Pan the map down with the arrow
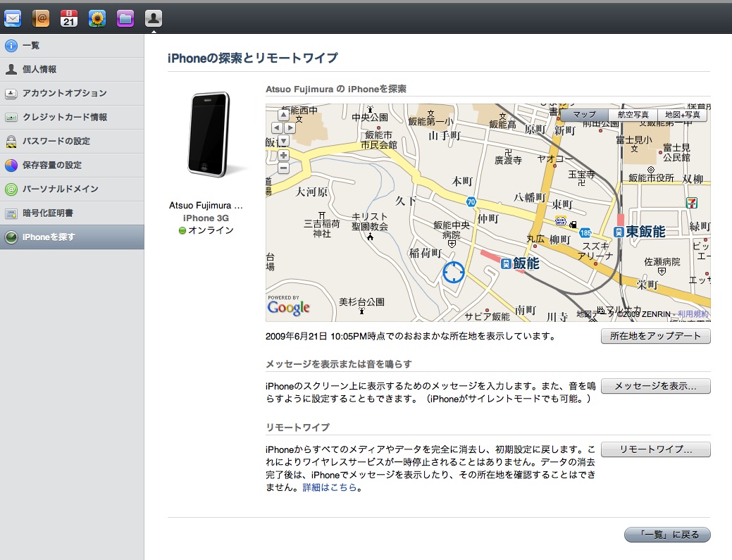Image resolution: width=732 pixels, height=560 pixels. click(283, 140)
